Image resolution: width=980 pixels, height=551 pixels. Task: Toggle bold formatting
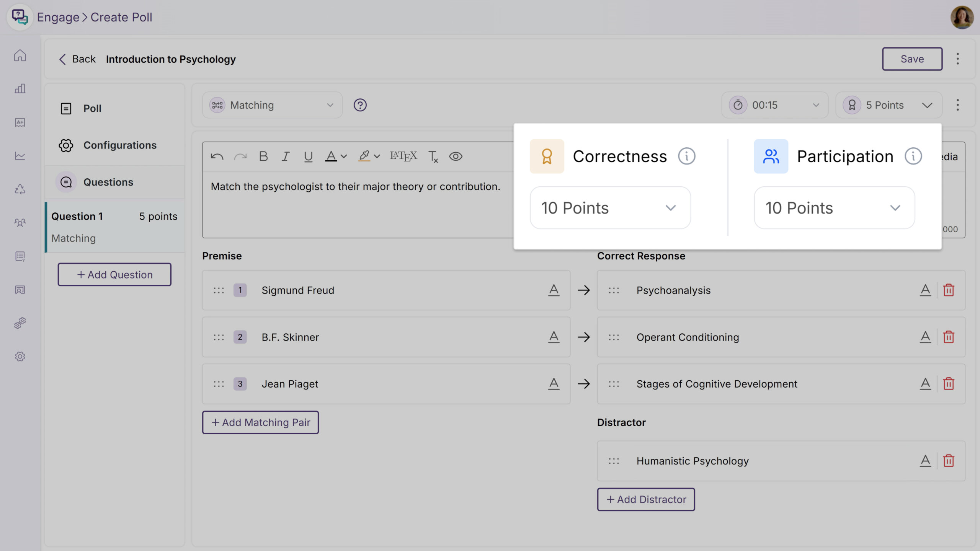263,156
